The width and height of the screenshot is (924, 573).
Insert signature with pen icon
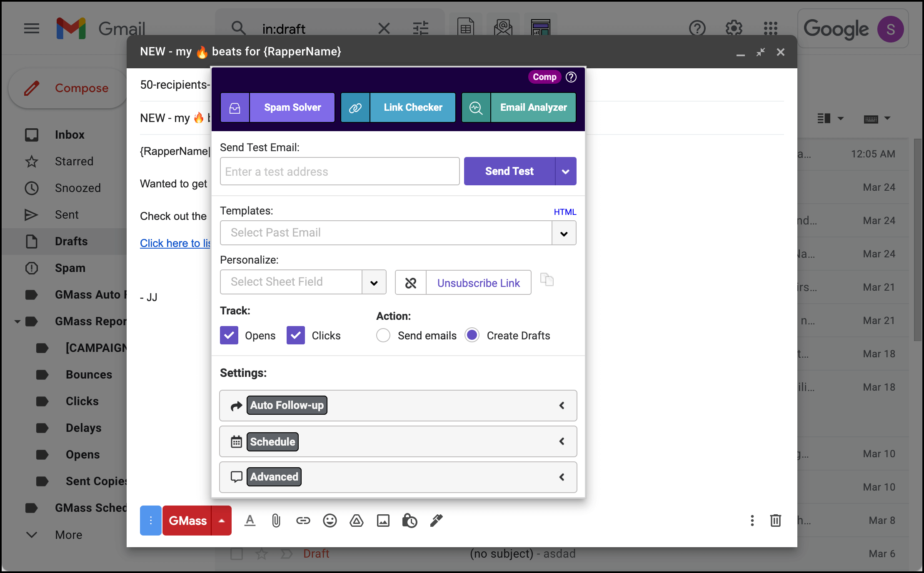(x=436, y=521)
